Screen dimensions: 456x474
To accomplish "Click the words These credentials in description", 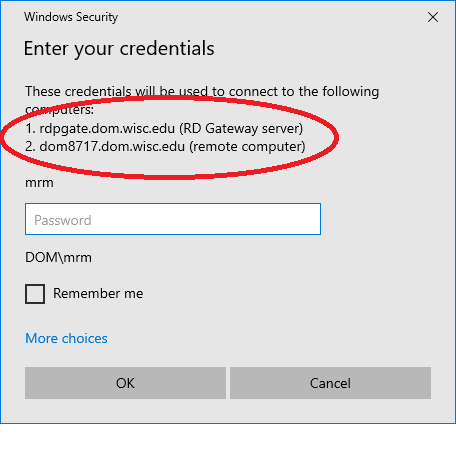I will (x=78, y=91).
